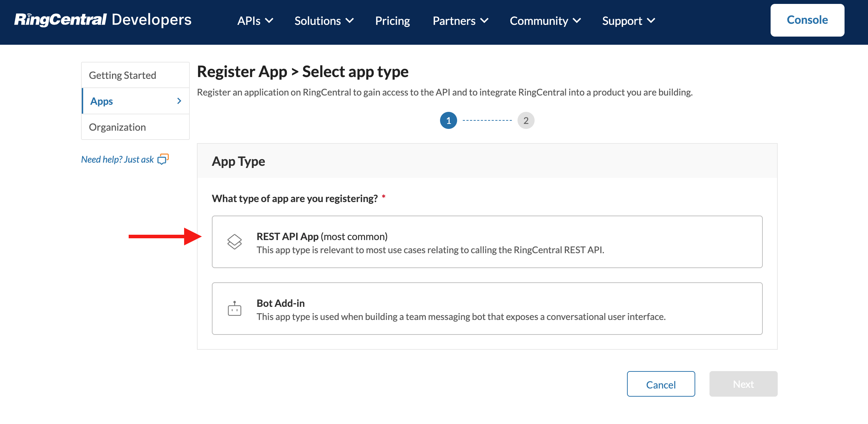
Task: Click the Console button
Action: pos(807,20)
